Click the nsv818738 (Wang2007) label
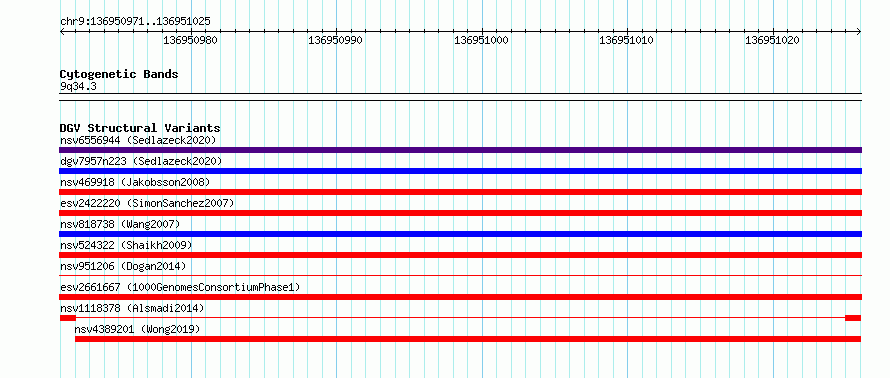The width and height of the screenshot is (890, 378). pyautogui.click(x=120, y=224)
